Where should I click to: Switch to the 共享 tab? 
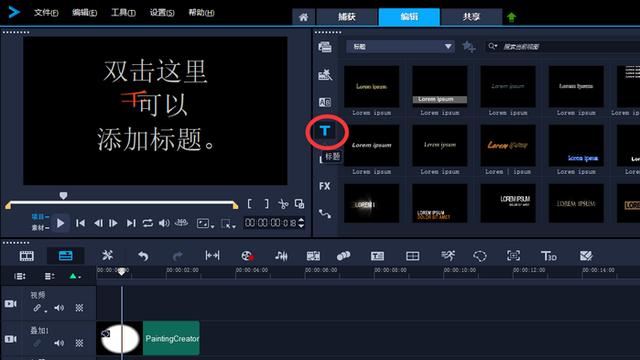tap(471, 17)
